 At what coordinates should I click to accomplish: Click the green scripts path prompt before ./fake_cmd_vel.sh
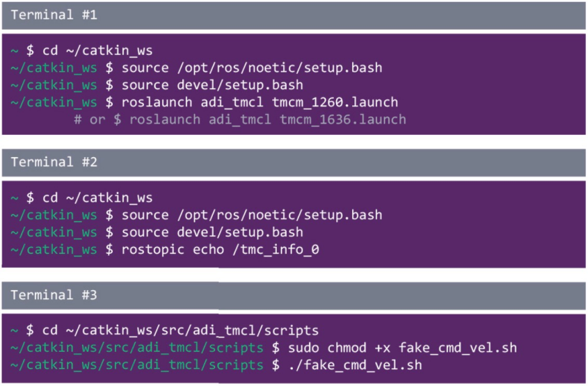(x=137, y=365)
